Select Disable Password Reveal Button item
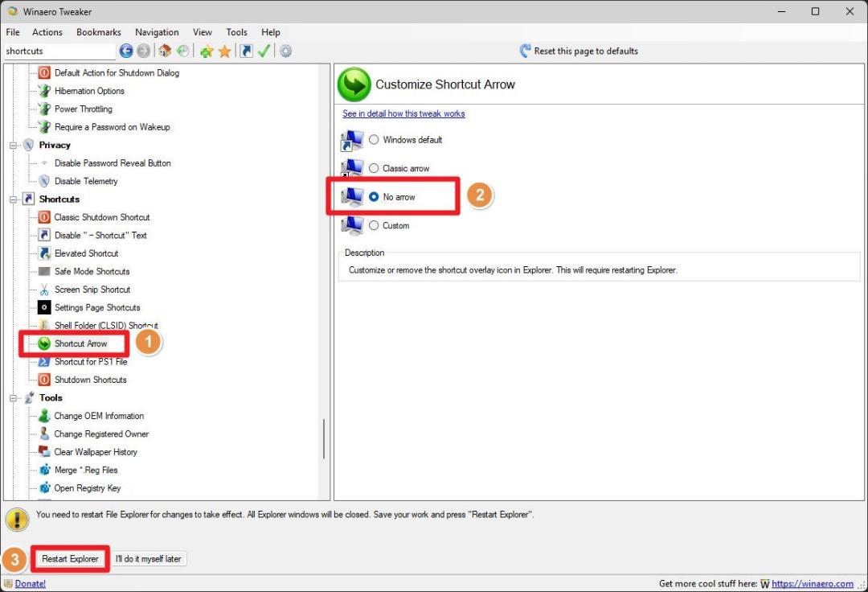 tap(113, 162)
